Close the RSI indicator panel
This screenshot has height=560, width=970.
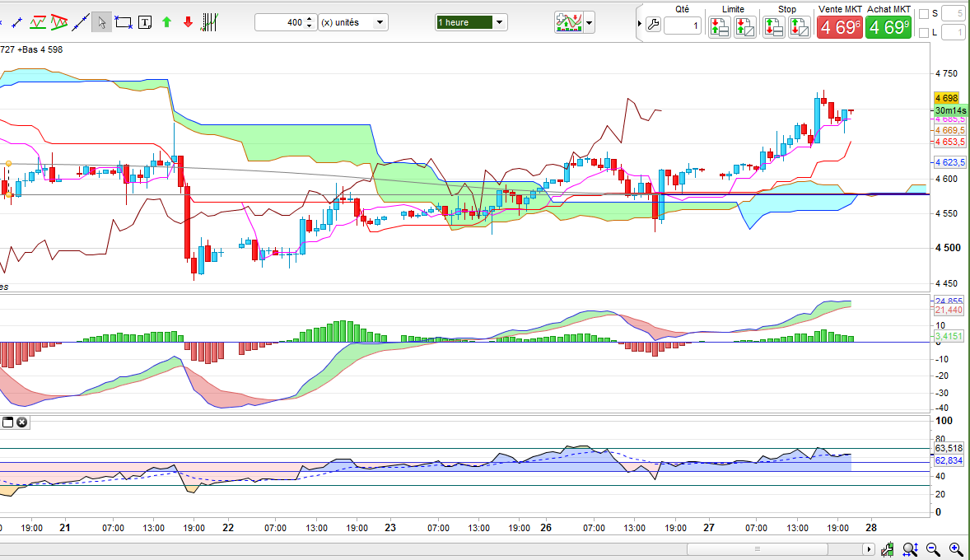point(22,422)
